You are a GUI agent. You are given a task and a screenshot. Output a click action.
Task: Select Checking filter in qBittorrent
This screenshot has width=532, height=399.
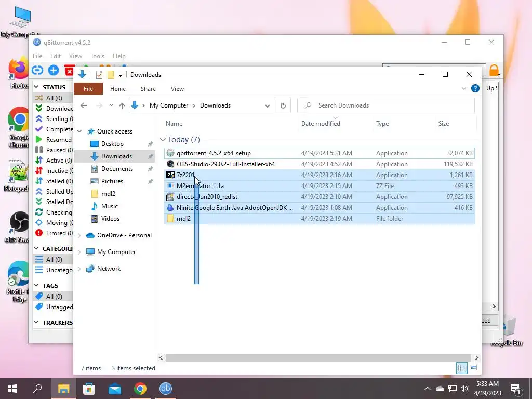pos(54,212)
